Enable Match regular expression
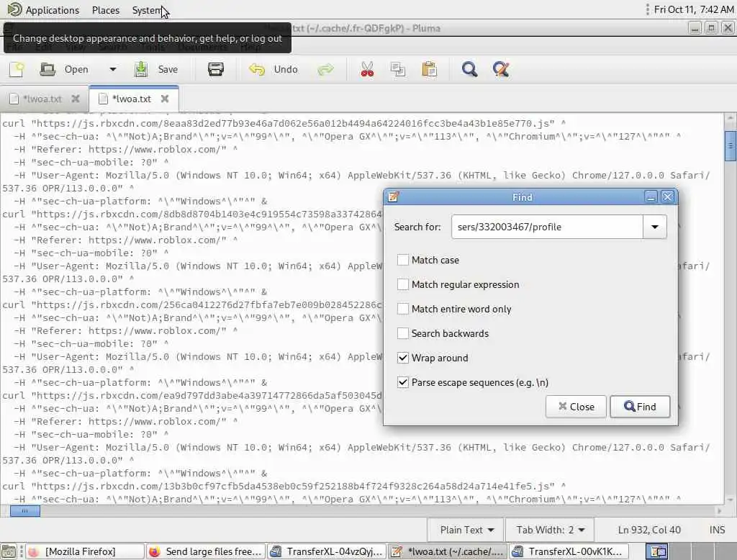Viewport: 737px width, 560px height. coord(403,284)
